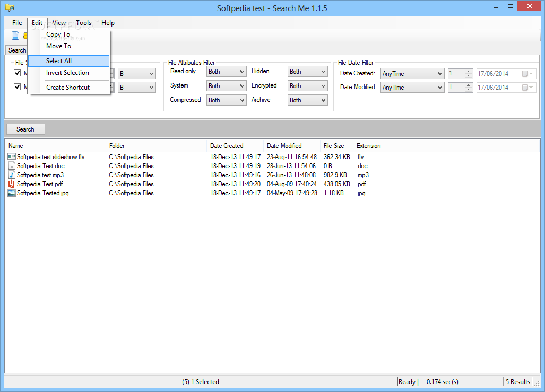This screenshot has width=545, height=392.
Task: Choose Copy To from Edit menu
Action: coord(69,34)
